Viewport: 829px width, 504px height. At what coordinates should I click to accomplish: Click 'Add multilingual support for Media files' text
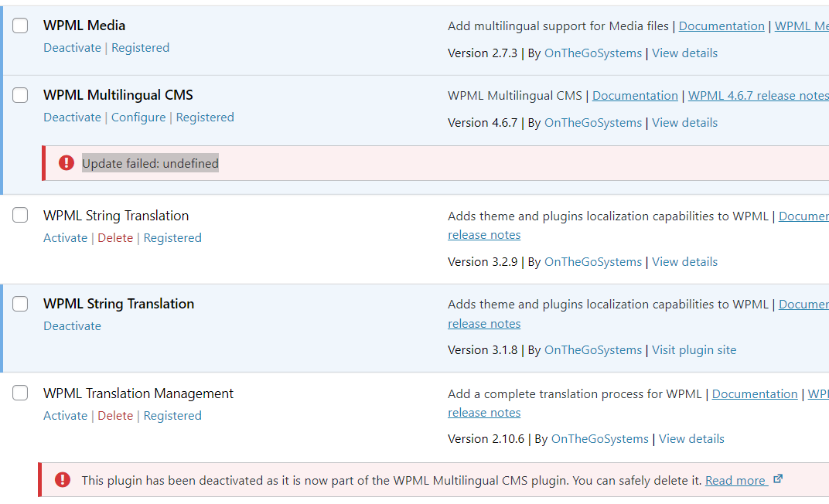558,26
